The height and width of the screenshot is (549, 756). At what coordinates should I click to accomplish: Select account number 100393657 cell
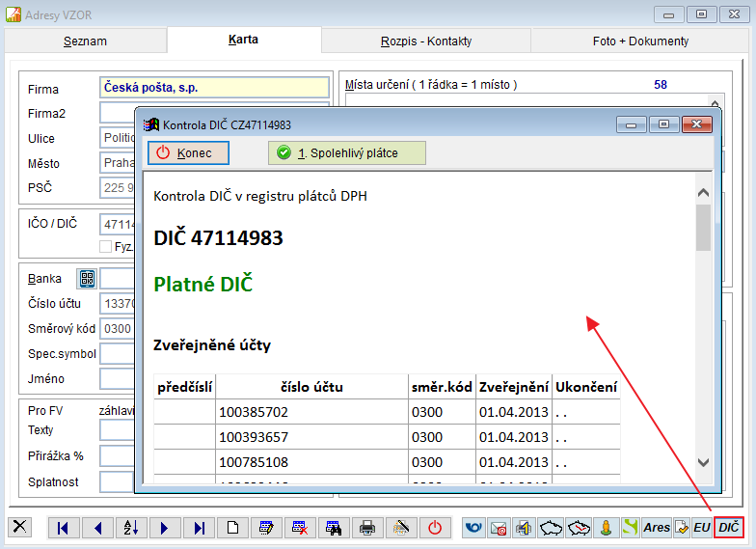(x=311, y=437)
